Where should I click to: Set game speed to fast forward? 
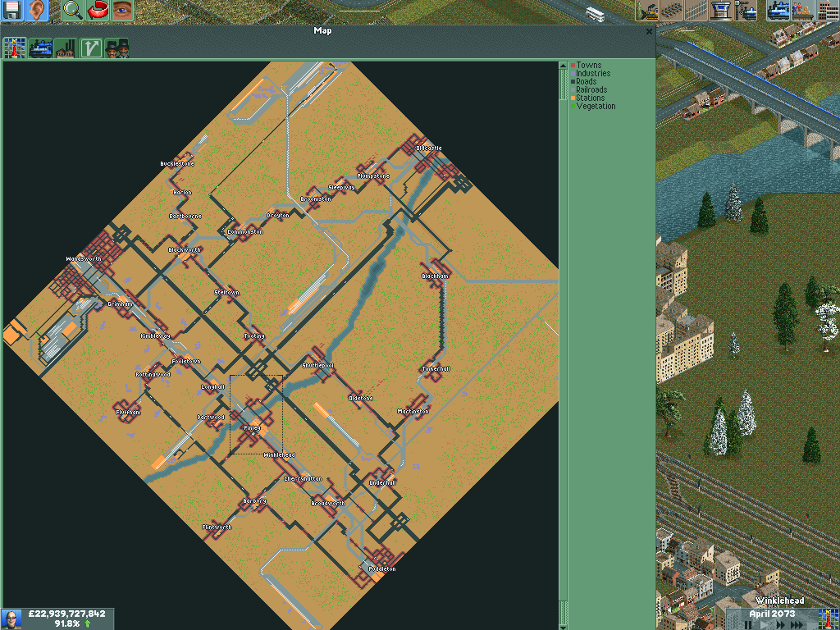click(x=780, y=624)
